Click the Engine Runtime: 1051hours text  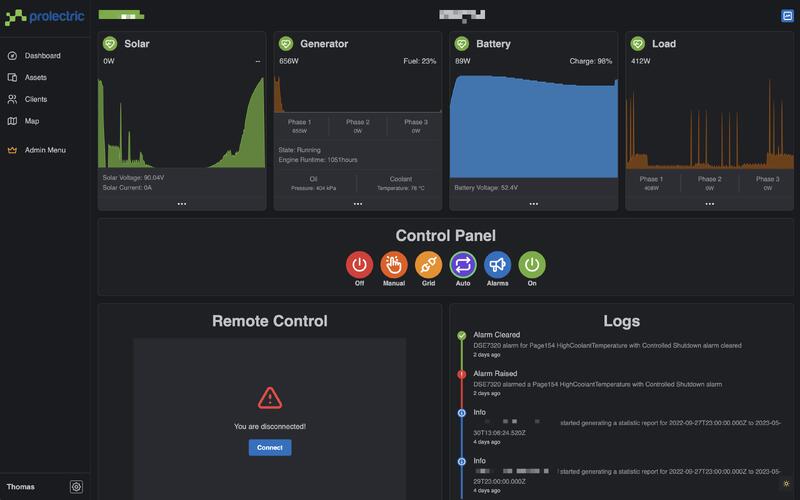(318, 160)
